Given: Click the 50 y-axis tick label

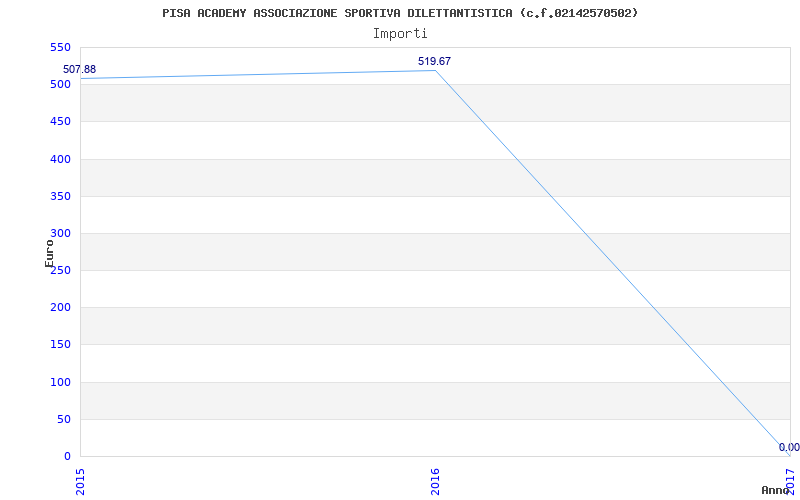Looking at the screenshot, I should pyautogui.click(x=64, y=419).
